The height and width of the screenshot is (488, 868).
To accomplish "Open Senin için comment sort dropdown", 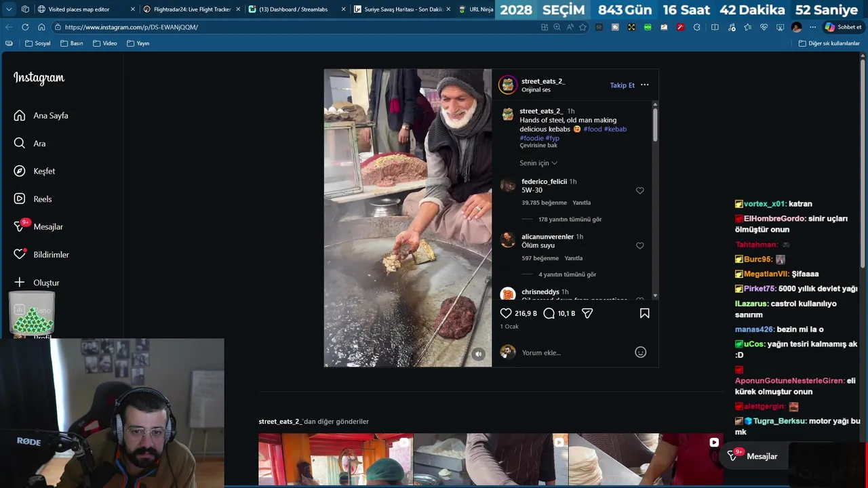I will (x=538, y=163).
